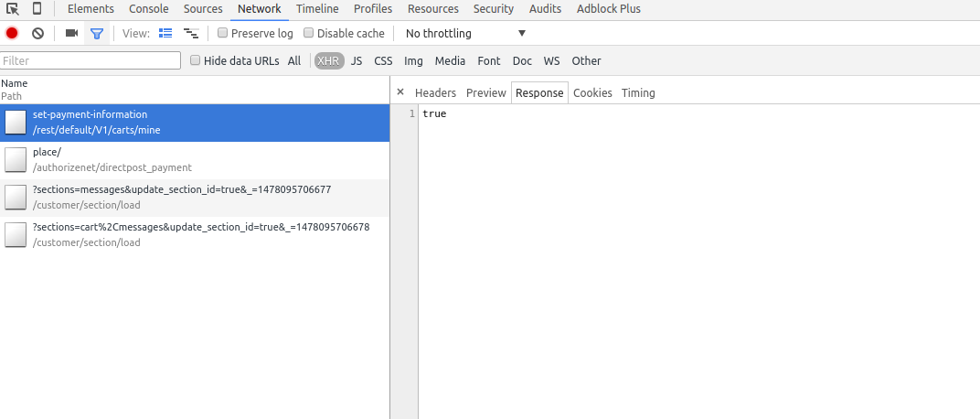Select the Response tab of the request
The width and height of the screenshot is (980, 419).
539,92
